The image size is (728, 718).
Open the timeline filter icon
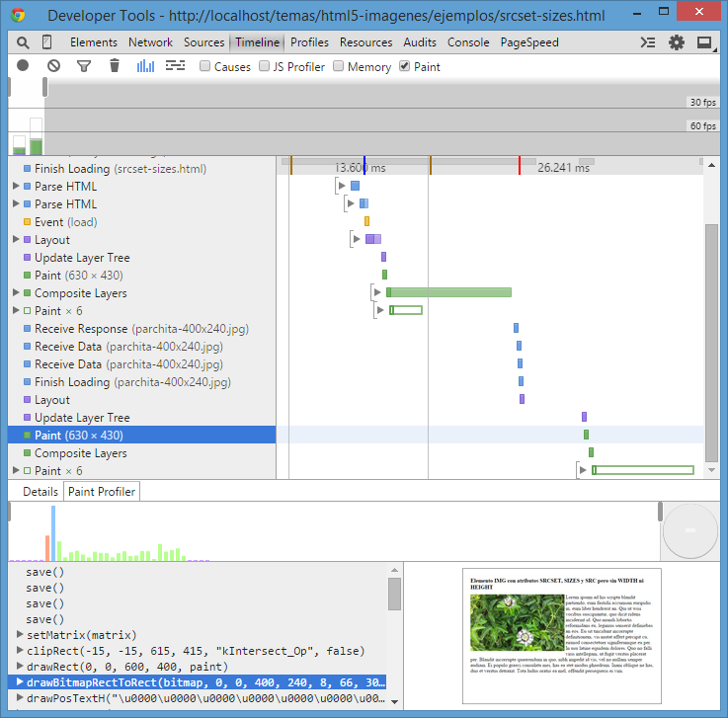click(84, 66)
